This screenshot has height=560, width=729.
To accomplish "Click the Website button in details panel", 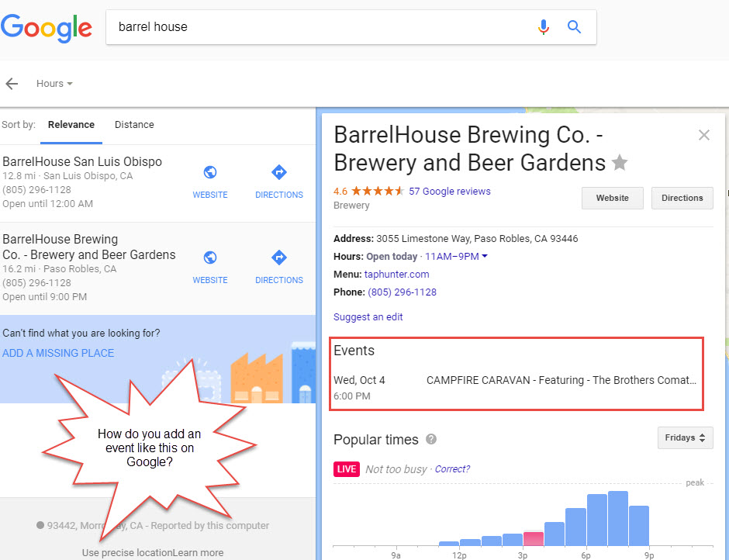I will (x=613, y=198).
